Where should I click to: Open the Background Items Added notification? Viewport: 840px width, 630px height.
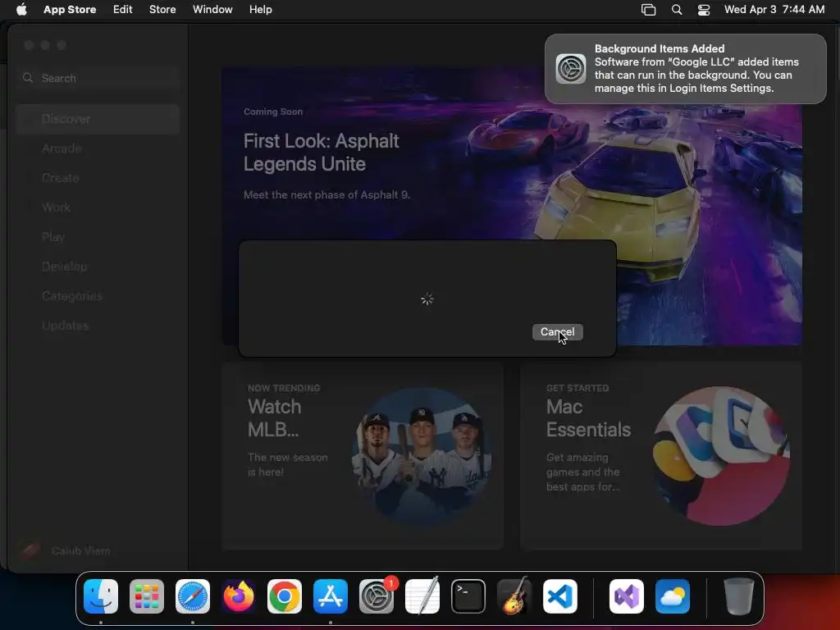(686, 69)
